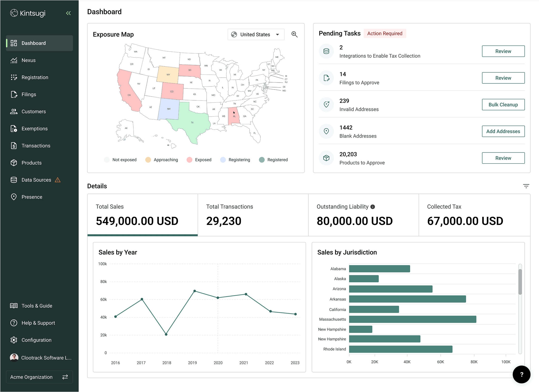Open the Products section icon
539x392 pixels.
coord(14,163)
